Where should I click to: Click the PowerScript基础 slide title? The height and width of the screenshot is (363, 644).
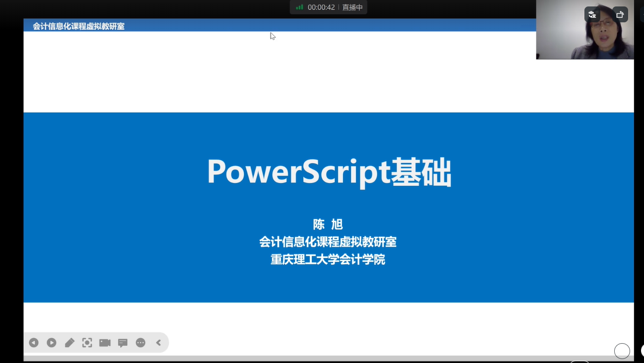pos(329,172)
